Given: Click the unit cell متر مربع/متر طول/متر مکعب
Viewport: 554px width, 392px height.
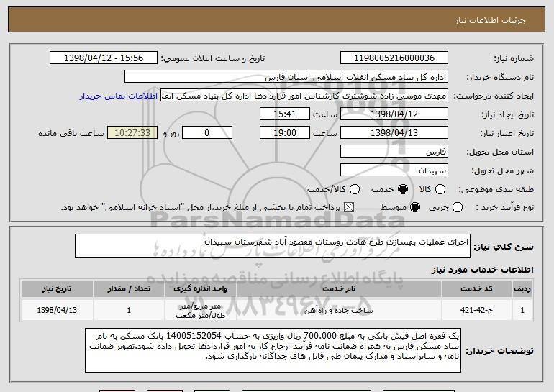Looking at the screenshot, I should pyautogui.click(x=200, y=311).
